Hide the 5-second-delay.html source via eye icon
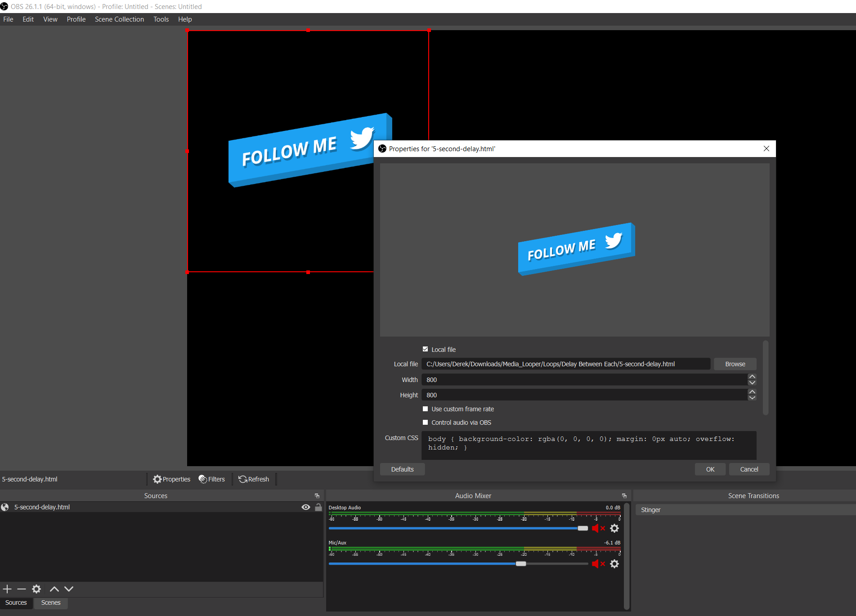This screenshot has width=856, height=616. (x=306, y=507)
